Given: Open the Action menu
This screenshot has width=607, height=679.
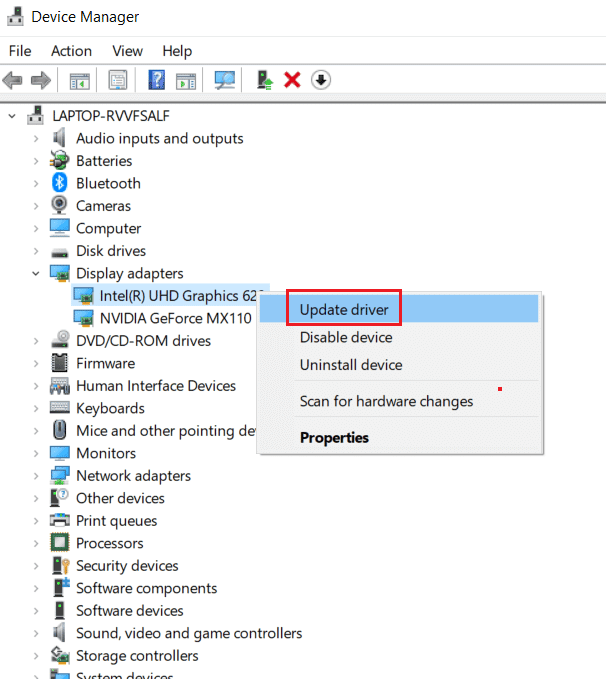Looking at the screenshot, I should 71,51.
